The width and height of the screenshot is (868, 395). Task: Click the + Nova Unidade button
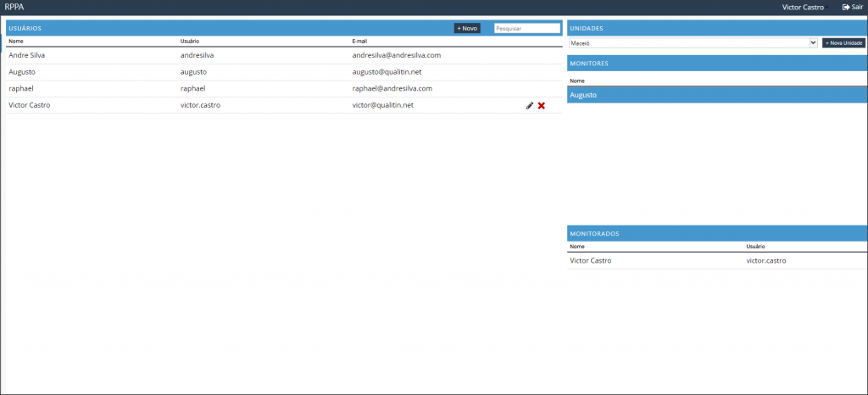(x=843, y=42)
